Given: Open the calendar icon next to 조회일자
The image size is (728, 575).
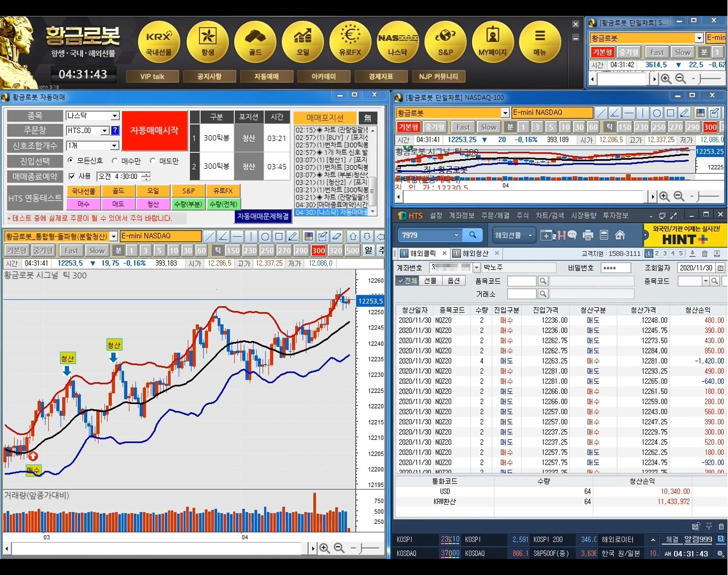Looking at the screenshot, I should [x=720, y=268].
